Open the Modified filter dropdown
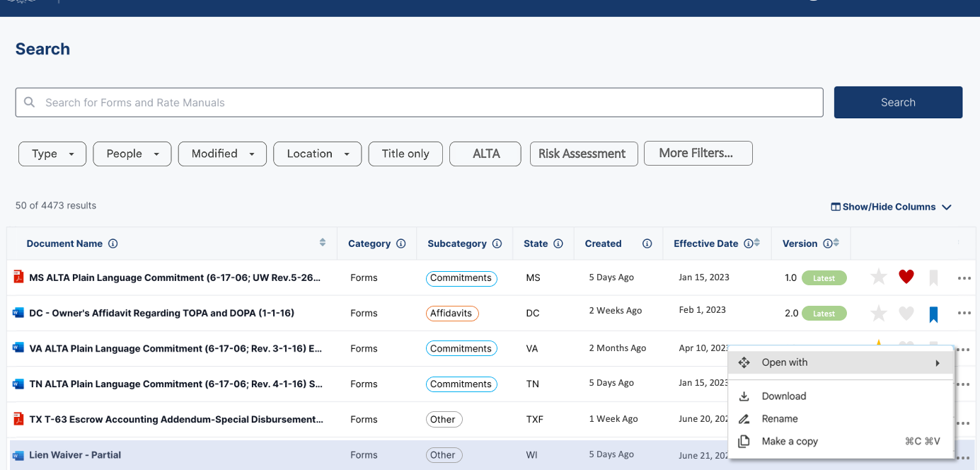The width and height of the screenshot is (980, 470). tap(222, 154)
